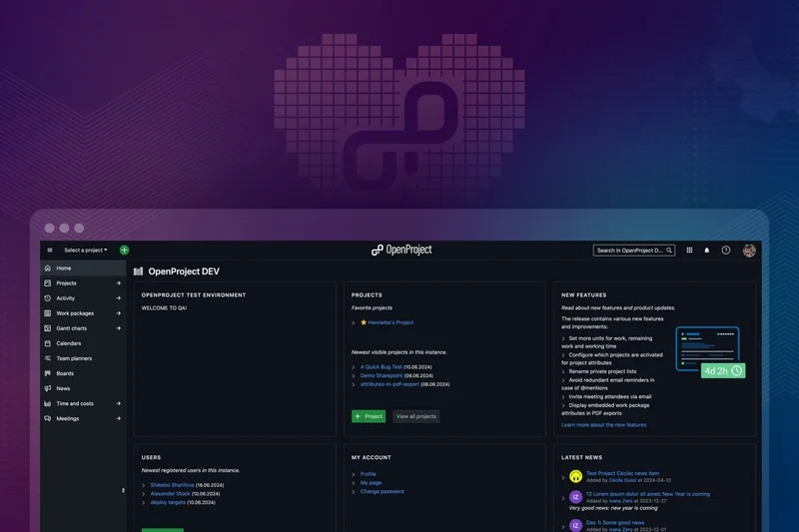Open Test Project Cécile news item
Screen dimensions: 799x532
622,473
